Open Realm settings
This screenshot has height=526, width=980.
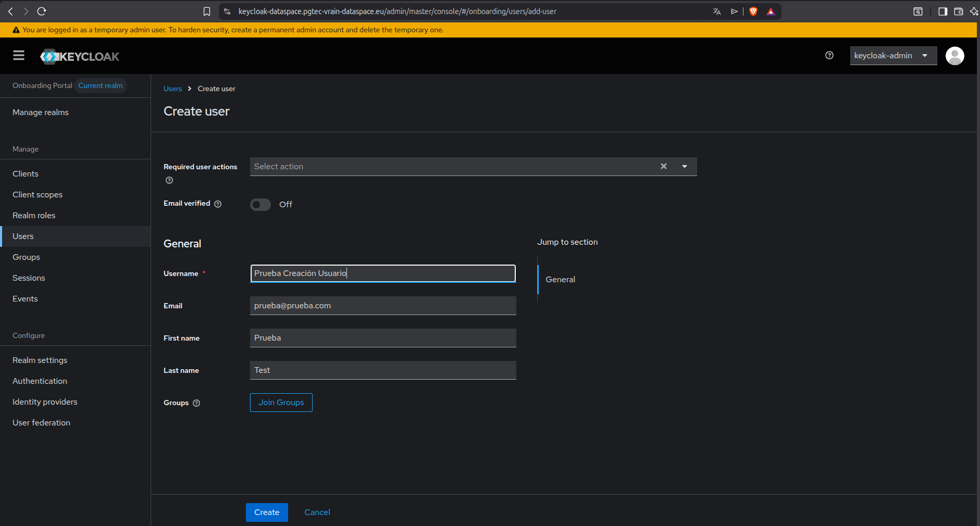40,360
